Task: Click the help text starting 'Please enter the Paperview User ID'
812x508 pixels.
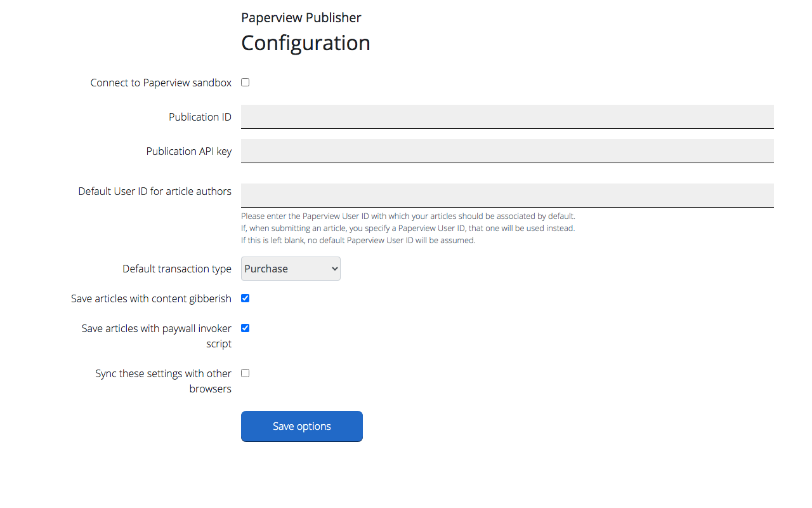Action: 408,216
